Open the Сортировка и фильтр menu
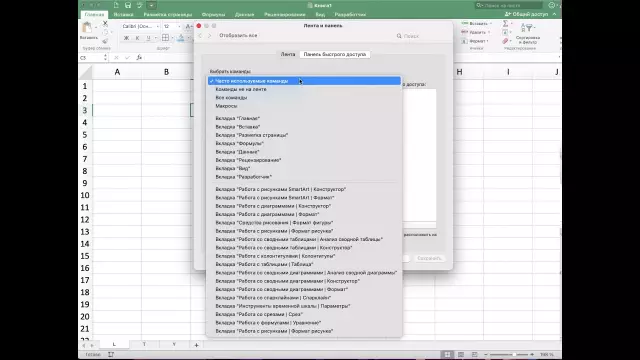Image resolution: width=640 pixels, height=360 pixels. 528,33
